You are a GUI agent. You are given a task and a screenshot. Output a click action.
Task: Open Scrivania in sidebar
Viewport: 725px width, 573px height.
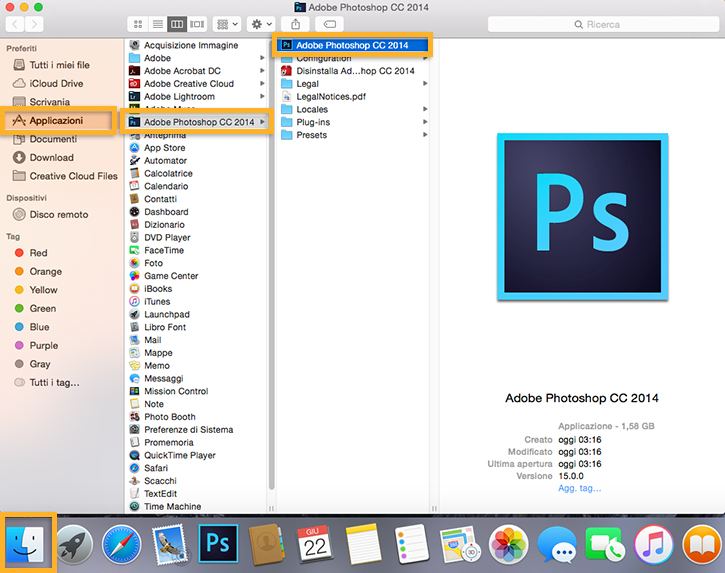coord(49,102)
